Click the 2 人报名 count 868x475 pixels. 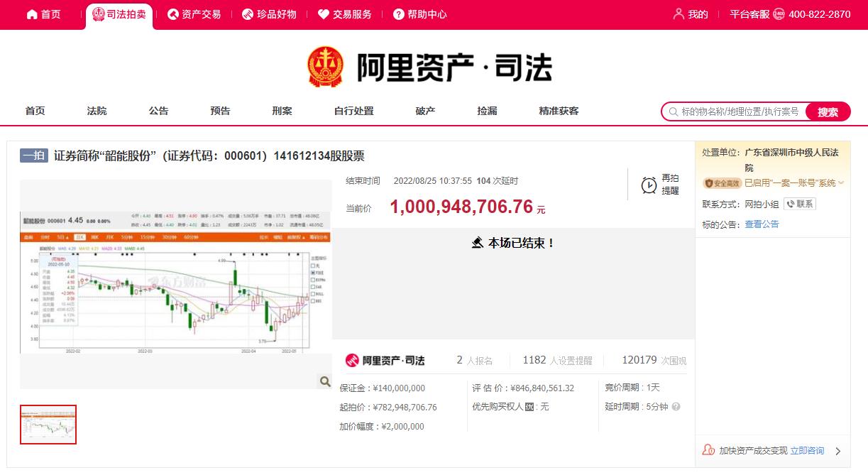pos(474,361)
